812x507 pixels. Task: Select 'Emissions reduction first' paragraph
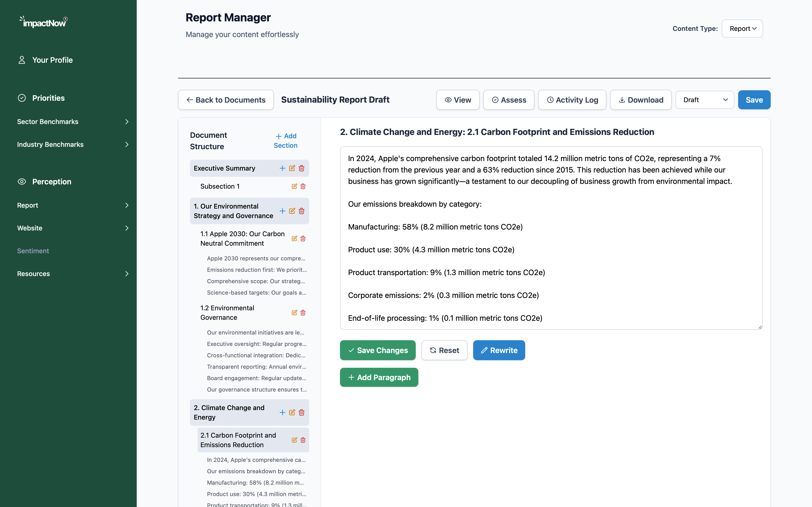257,270
